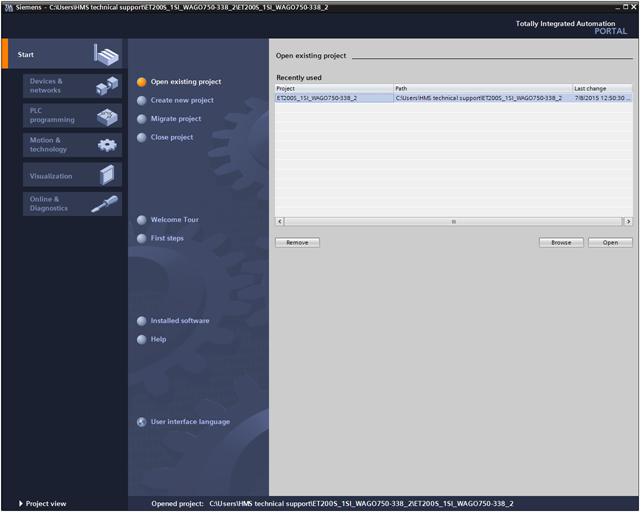Click User interface language link

pyautogui.click(x=190, y=422)
